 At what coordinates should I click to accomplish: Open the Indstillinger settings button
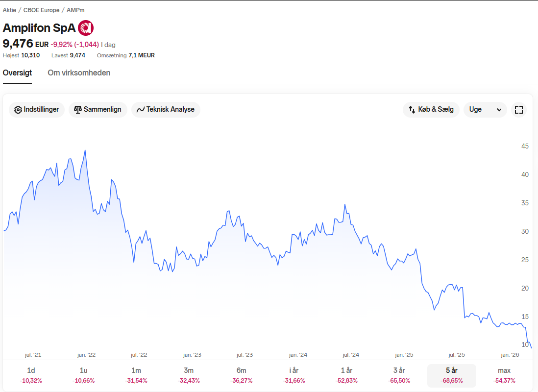coord(36,109)
